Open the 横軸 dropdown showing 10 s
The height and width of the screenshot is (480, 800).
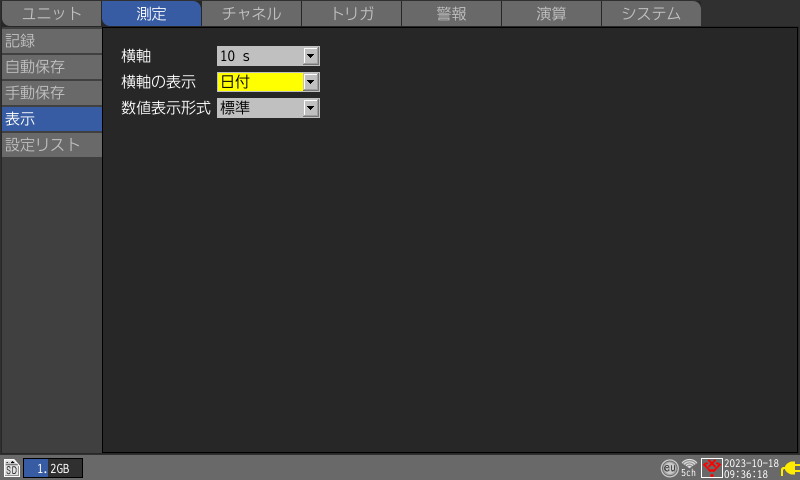[268, 56]
